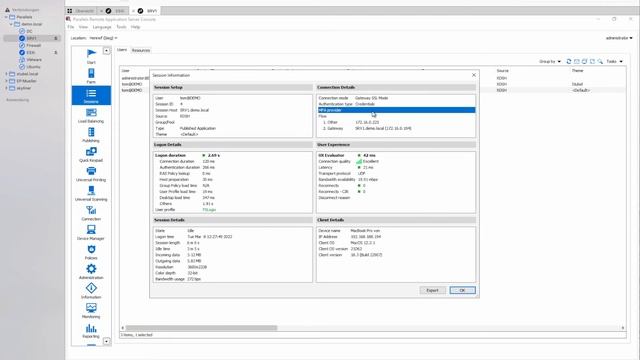Click the Theme column header
640x360 pixels.
pos(577,71)
